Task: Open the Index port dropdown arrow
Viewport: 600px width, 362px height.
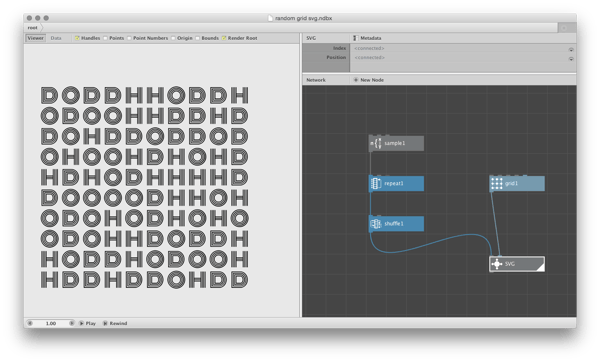Action: pos(571,50)
